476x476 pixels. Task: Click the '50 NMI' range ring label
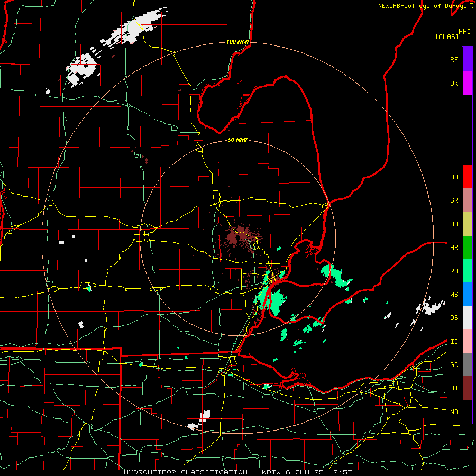pyautogui.click(x=237, y=140)
